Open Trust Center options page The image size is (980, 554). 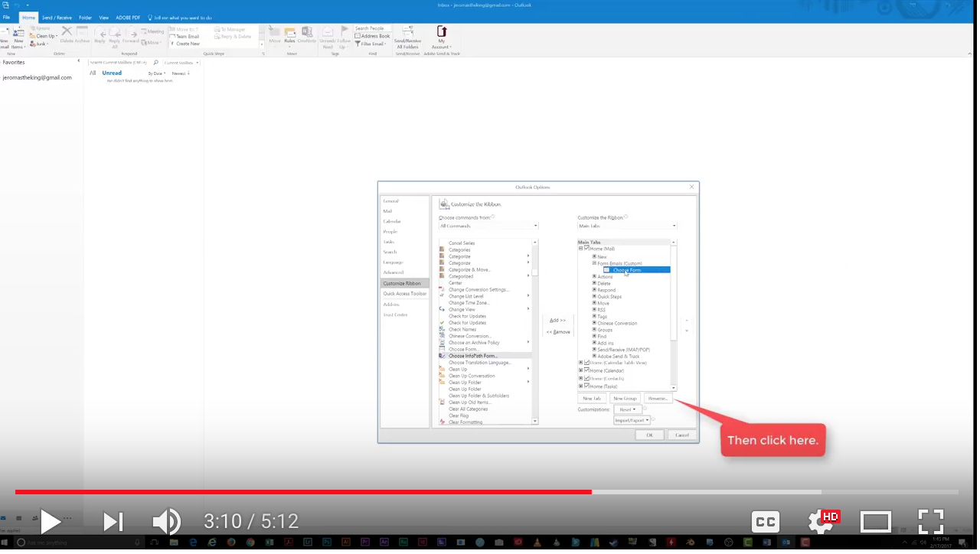pos(396,314)
